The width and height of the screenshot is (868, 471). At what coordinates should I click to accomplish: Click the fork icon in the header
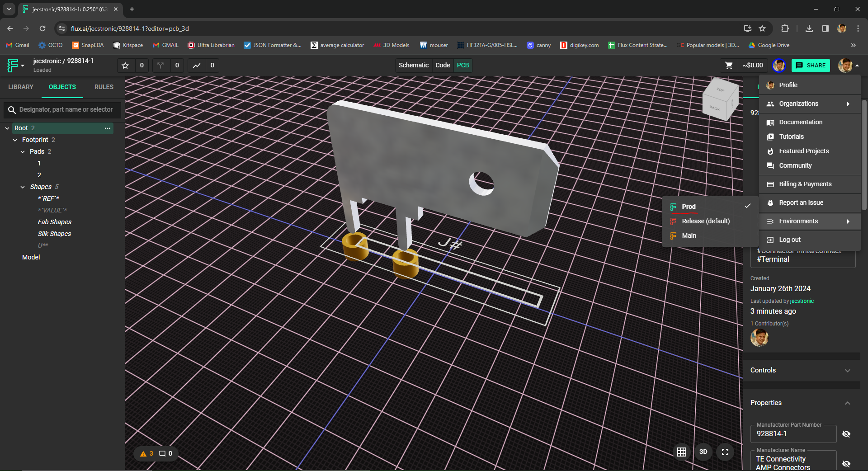(160, 66)
